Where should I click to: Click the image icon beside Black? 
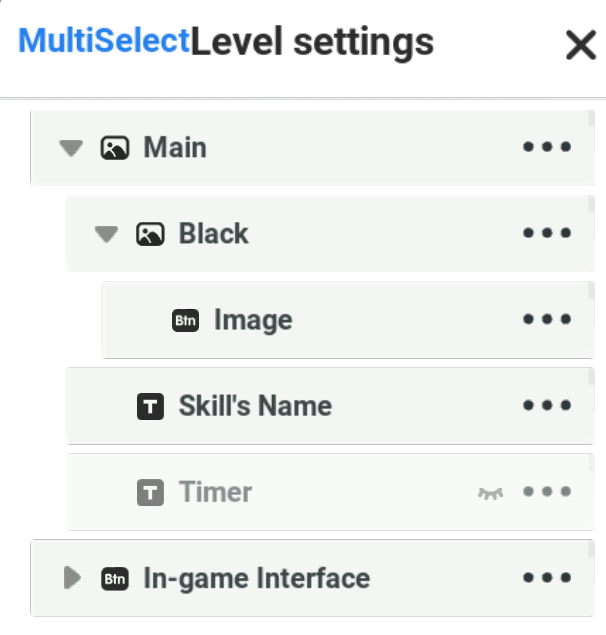[150, 234]
